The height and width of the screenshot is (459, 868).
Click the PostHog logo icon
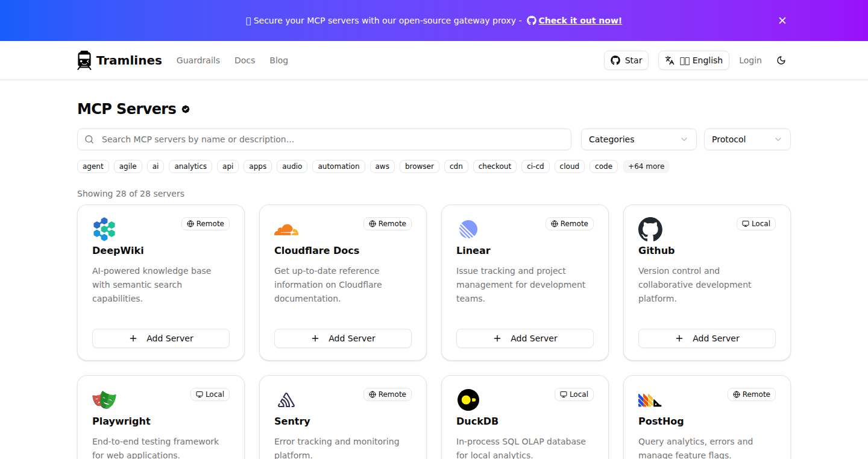click(650, 400)
